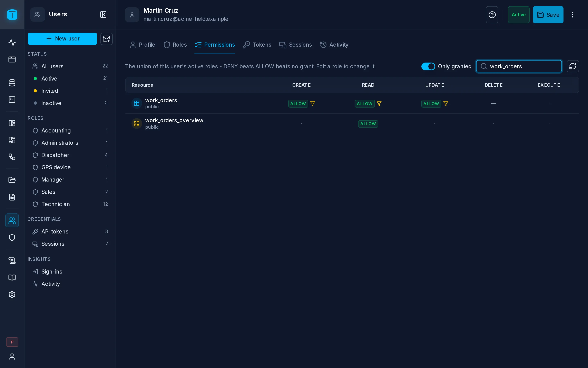Switch to the Profile tab
Image resolution: width=588 pixels, height=368 pixels.
[x=143, y=45]
